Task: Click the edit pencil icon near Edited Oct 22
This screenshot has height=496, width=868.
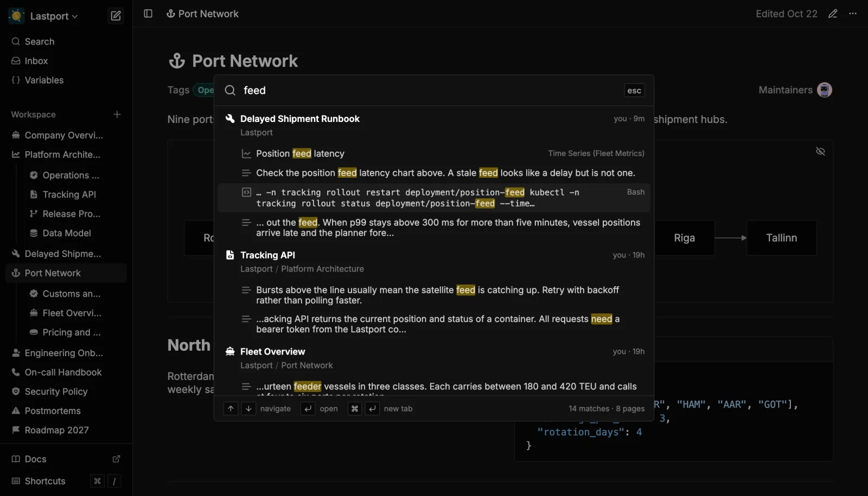Action: pyautogui.click(x=833, y=14)
